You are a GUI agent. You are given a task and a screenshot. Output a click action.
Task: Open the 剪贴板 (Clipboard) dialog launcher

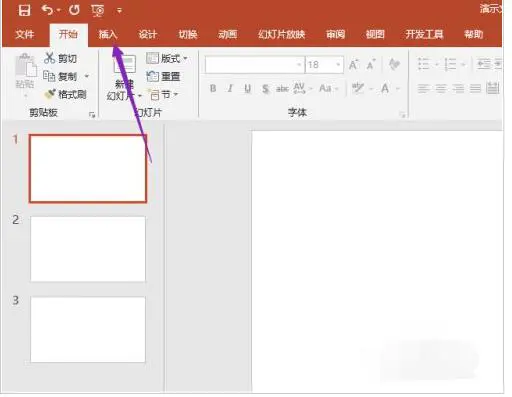[92, 115]
